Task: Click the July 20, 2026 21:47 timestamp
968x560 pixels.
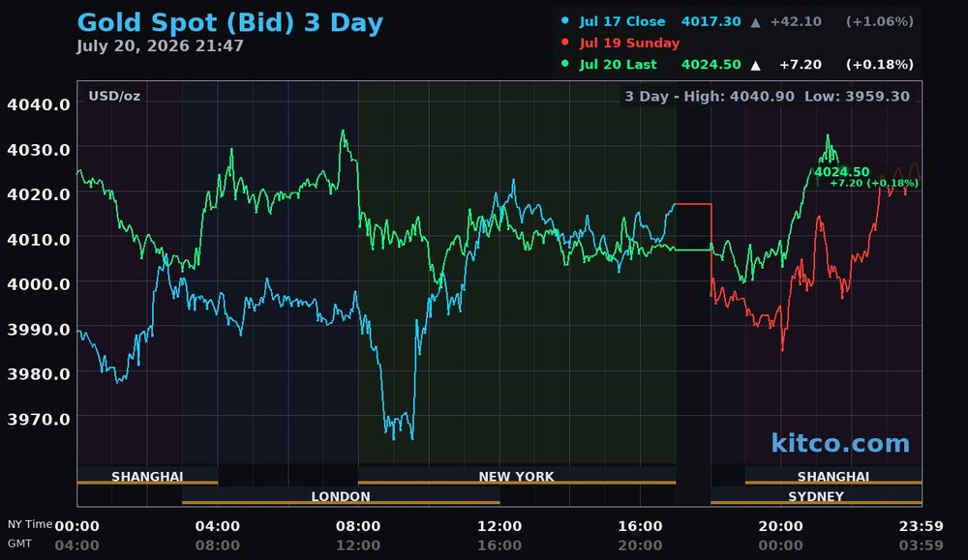Action: click(160, 46)
